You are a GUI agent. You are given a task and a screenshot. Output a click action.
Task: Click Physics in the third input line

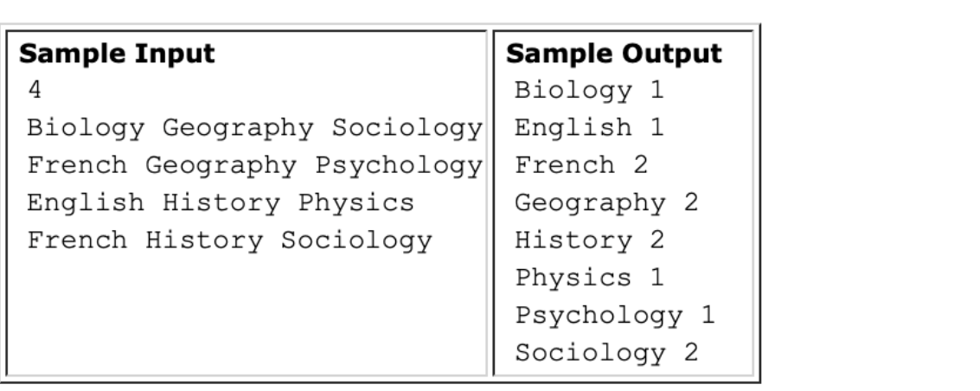coord(356,203)
